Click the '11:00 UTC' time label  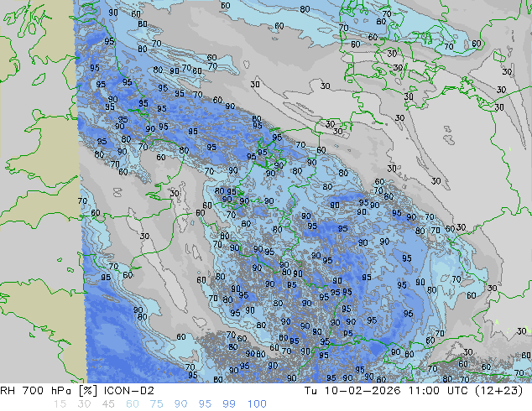[437, 391]
